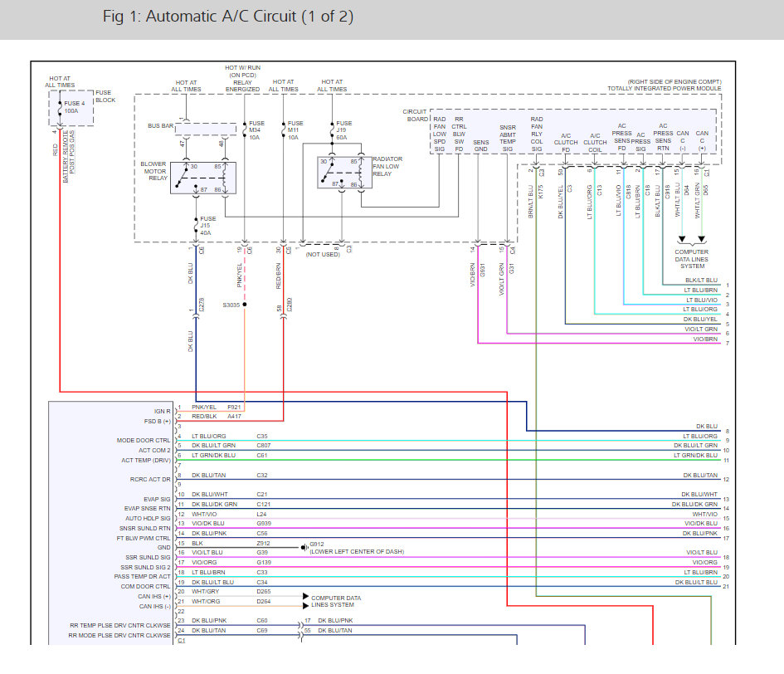Click circuit code 'A417'
The width and height of the screenshot is (784, 674).
click(234, 417)
